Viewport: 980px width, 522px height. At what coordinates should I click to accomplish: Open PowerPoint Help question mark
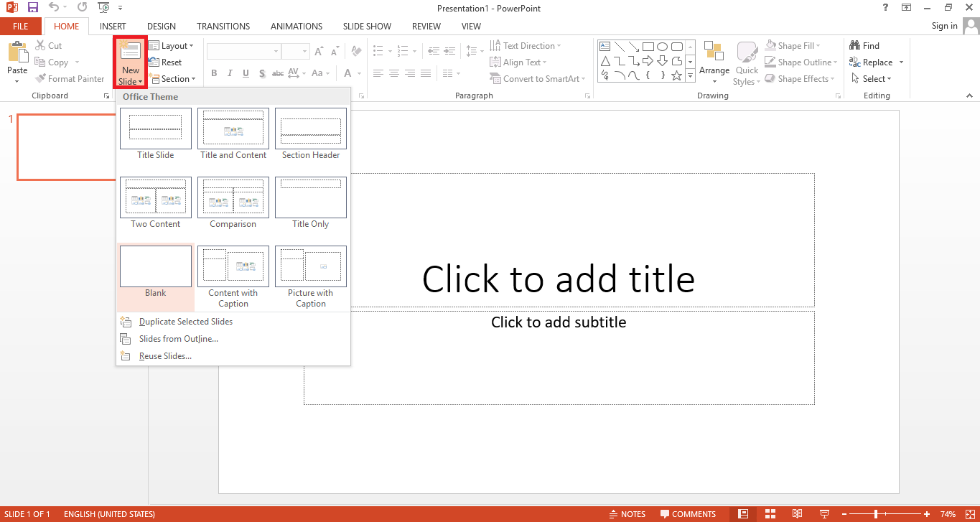tap(885, 7)
